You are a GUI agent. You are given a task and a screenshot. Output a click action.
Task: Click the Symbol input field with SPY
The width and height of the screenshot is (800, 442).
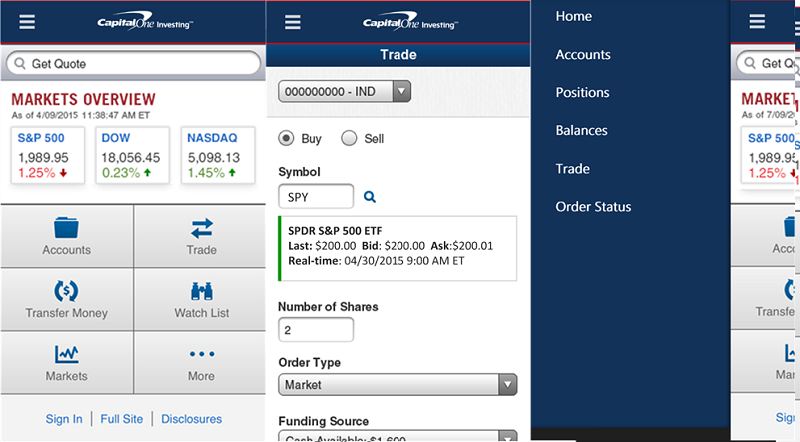pos(316,197)
